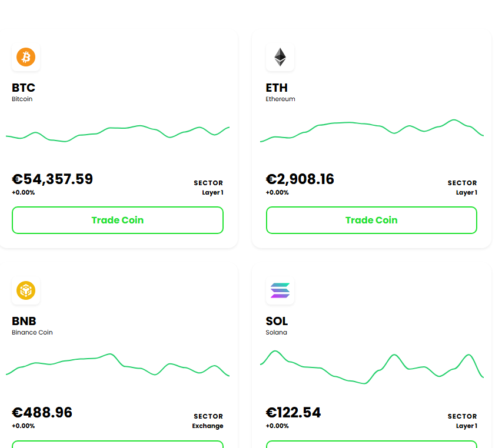Click the €2,908.16 price
Image resolution: width=502 pixels, height=448 pixels.
(x=300, y=179)
